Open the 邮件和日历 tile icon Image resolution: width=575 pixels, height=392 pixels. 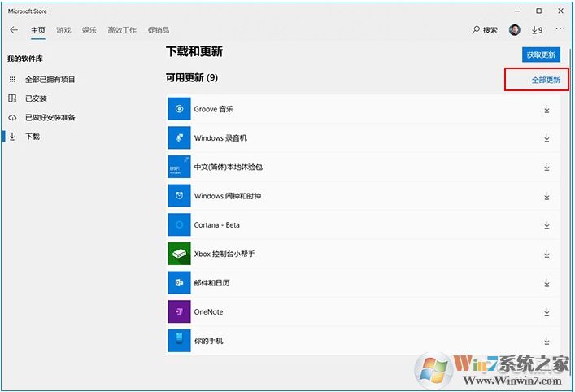[x=179, y=282]
